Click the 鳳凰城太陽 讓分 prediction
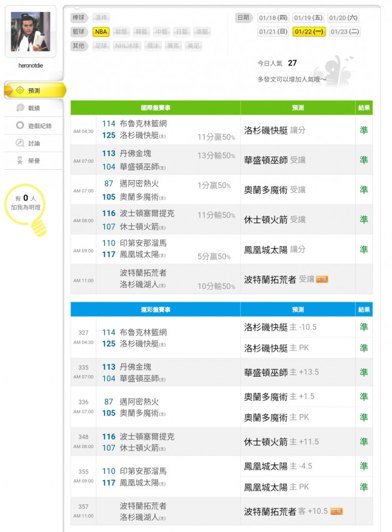 tap(274, 250)
